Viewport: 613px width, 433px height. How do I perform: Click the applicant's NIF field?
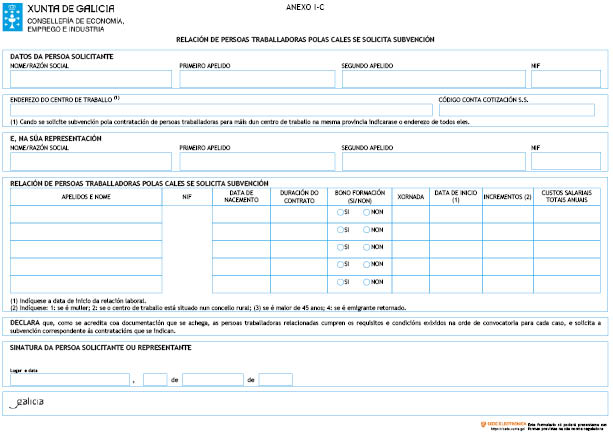[565, 79]
